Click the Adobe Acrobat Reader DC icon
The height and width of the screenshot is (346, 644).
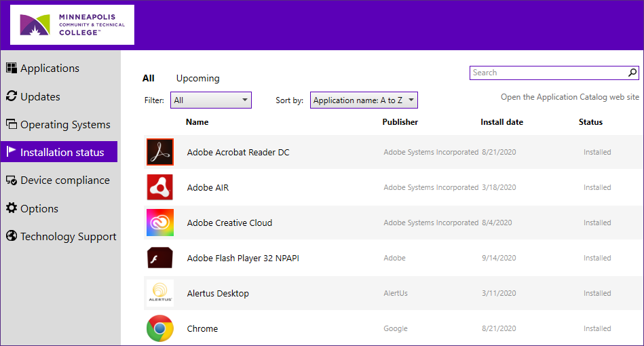coord(160,152)
